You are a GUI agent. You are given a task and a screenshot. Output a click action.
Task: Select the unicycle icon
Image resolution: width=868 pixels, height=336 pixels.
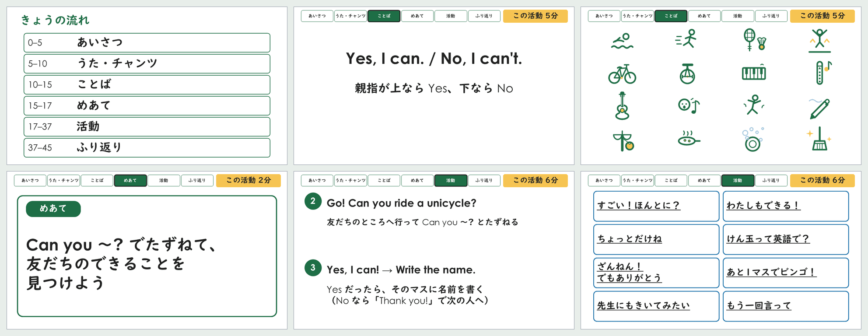click(x=687, y=73)
